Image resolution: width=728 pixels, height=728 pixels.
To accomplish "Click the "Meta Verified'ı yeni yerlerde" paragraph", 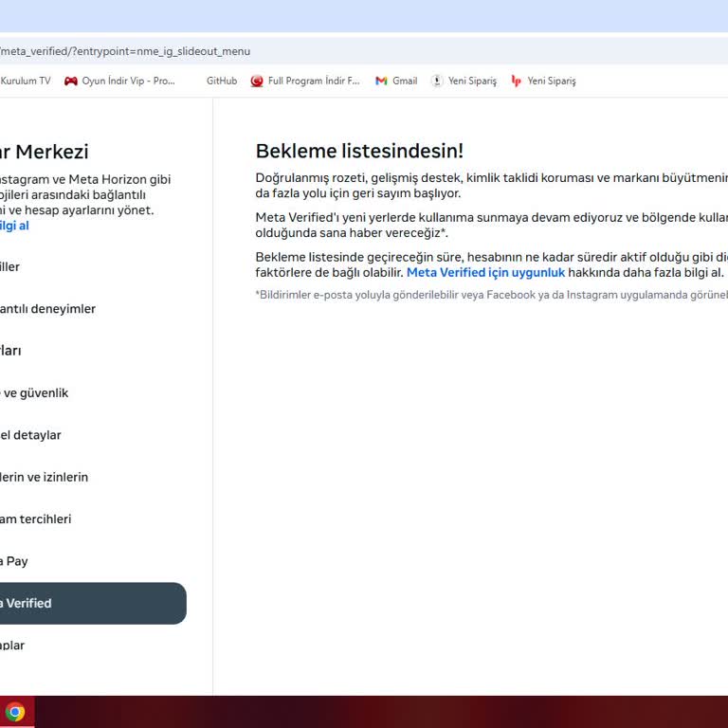I will coord(492,226).
